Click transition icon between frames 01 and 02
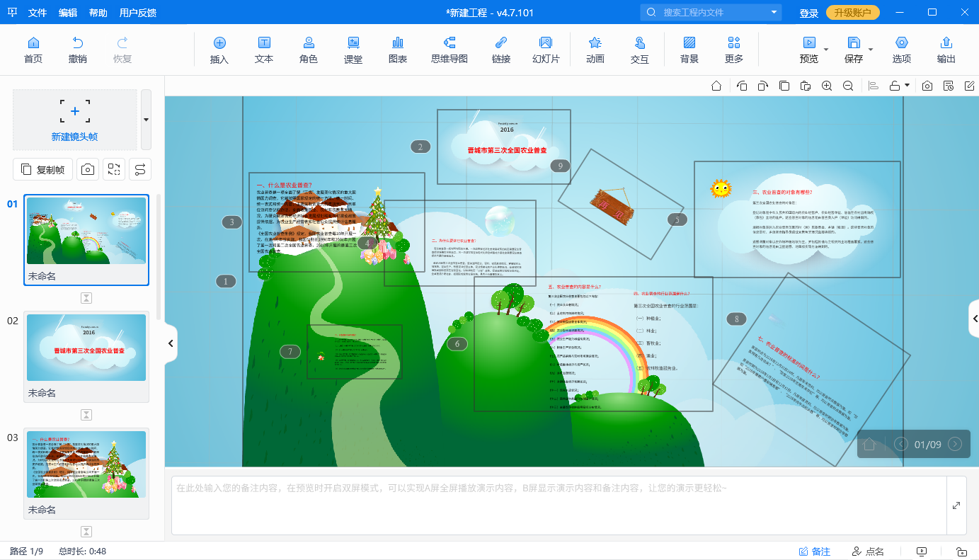 (86, 298)
